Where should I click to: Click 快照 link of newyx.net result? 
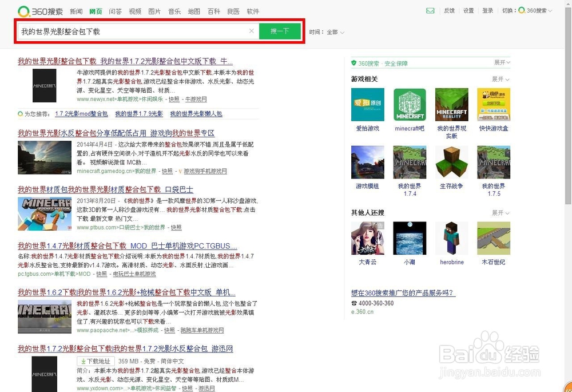click(x=174, y=99)
